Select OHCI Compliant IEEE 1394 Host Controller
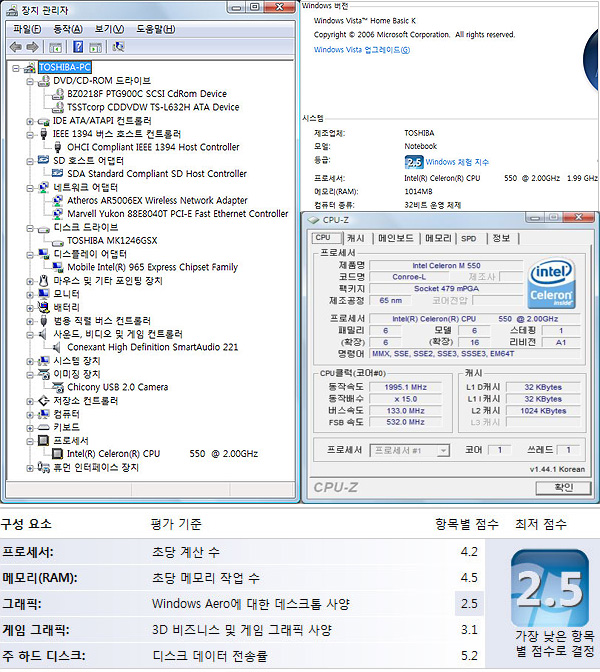The width and height of the screenshot is (600, 672). coord(153,147)
